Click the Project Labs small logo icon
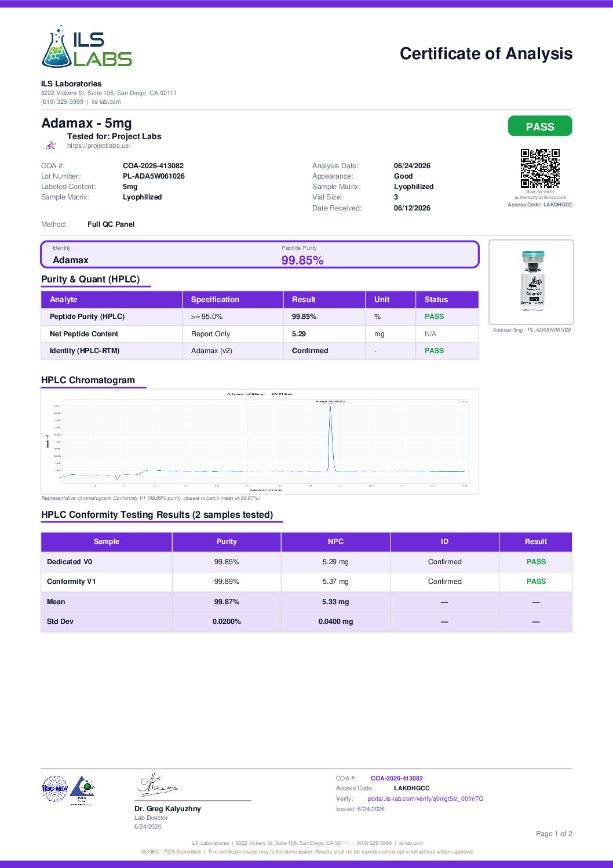Viewport: 613px width, 868px height. click(52, 144)
